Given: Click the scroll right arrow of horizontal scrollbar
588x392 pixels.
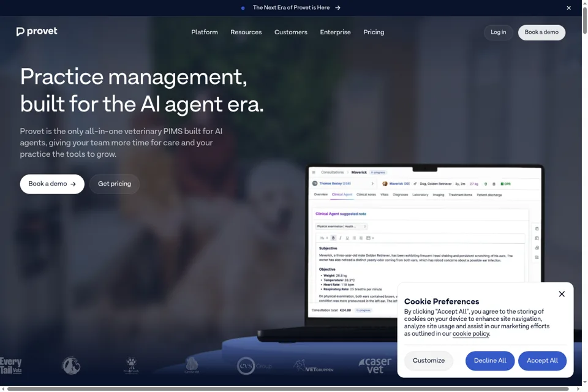Looking at the screenshot, I should coord(578,389).
